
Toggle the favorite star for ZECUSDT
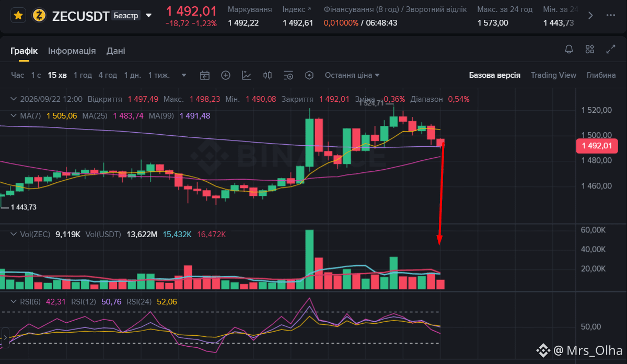coord(18,16)
